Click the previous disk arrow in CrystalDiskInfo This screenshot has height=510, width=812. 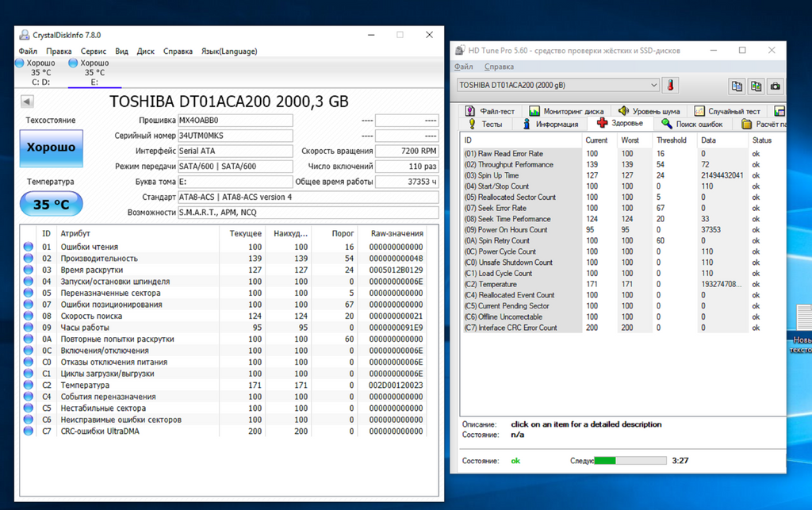(28, 102)
